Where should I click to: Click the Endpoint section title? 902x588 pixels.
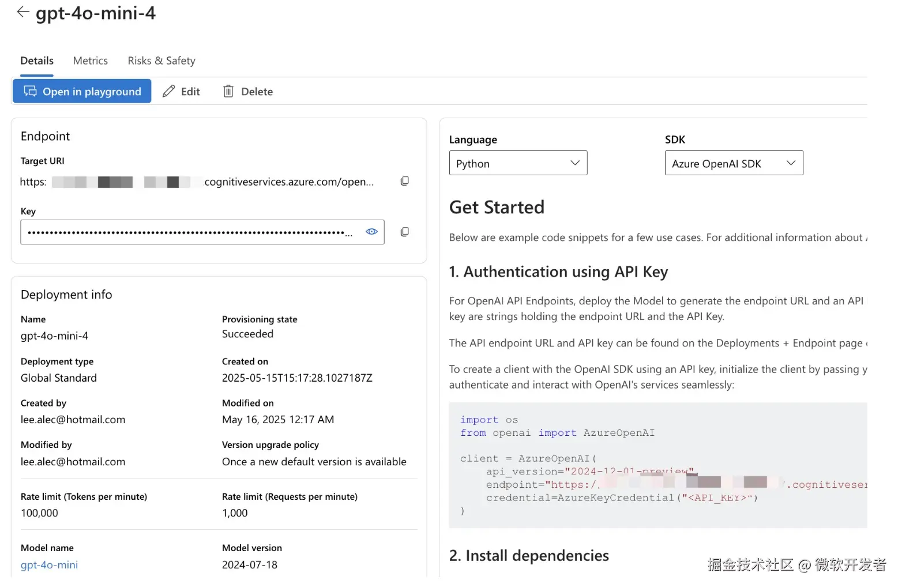pyautogui.click(x=45, y=136)
